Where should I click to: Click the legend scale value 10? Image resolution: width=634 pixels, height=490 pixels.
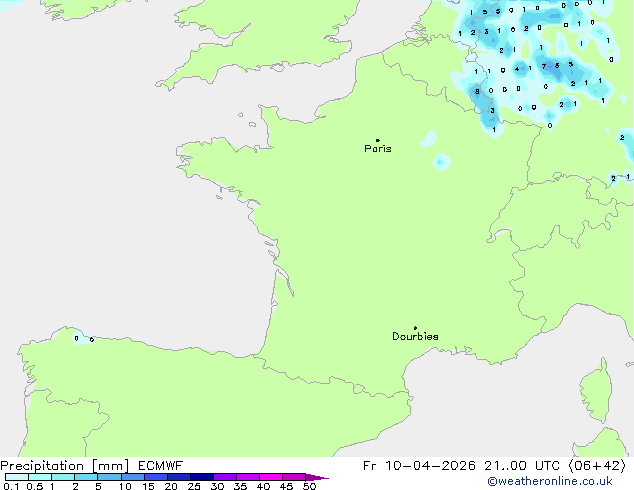click(125, 486)
